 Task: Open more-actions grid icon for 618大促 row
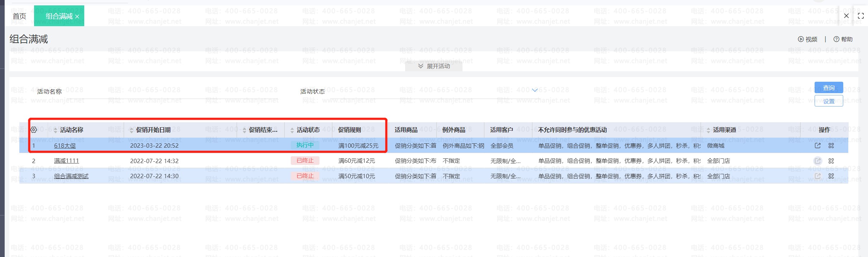[x=831, y=146]
